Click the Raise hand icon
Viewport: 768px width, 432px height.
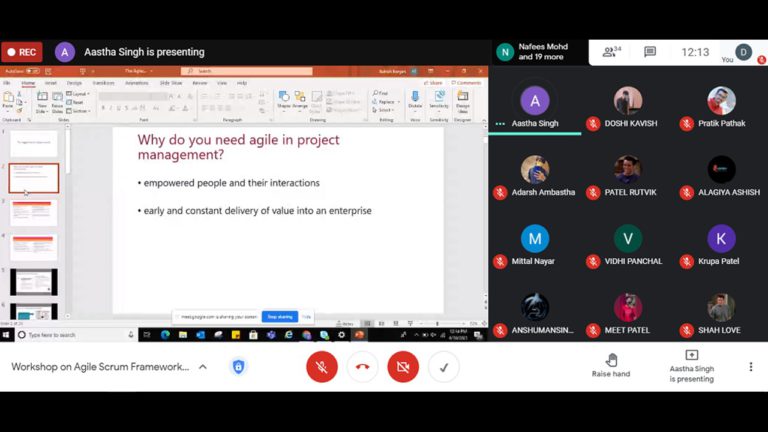pos(611,360)
